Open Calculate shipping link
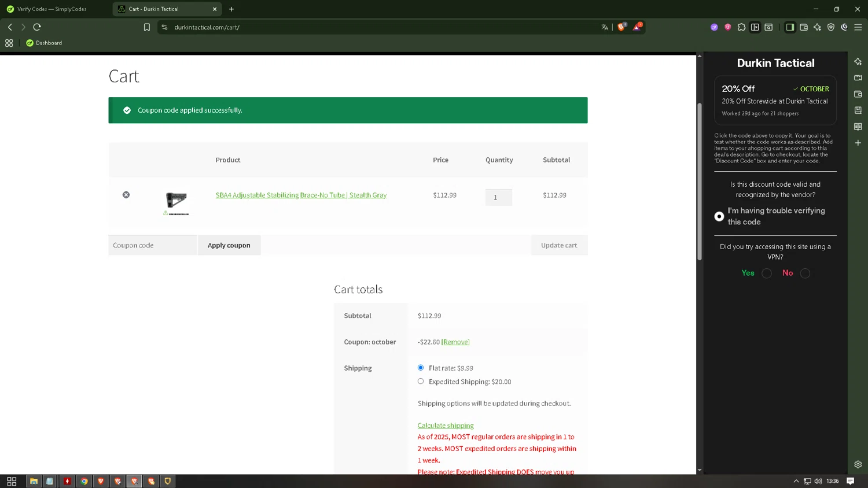The width and height of the screenshot is (868, 488). (x=446, y=426)
